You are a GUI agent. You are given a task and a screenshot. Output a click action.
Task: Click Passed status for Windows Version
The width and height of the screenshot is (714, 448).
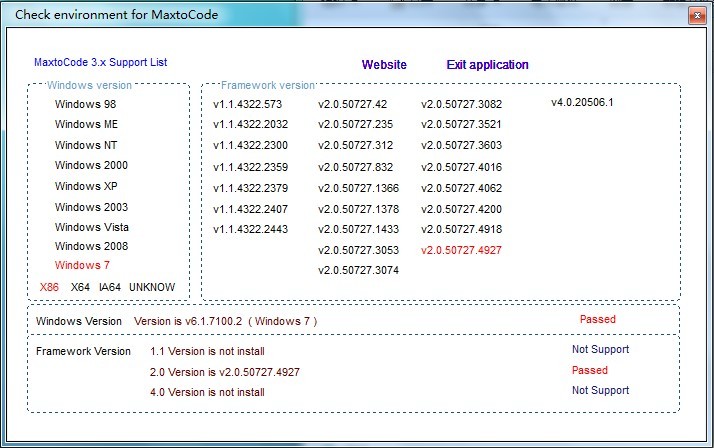[x=597, y=319]
